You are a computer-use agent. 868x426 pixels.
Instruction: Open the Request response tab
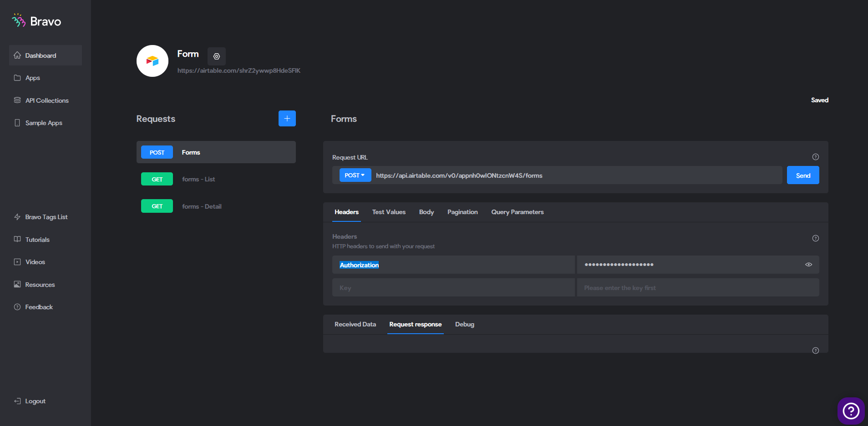416,324
